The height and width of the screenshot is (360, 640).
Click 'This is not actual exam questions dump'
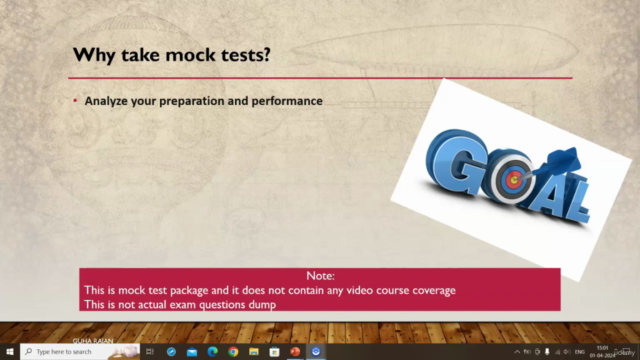coord(180,304)
